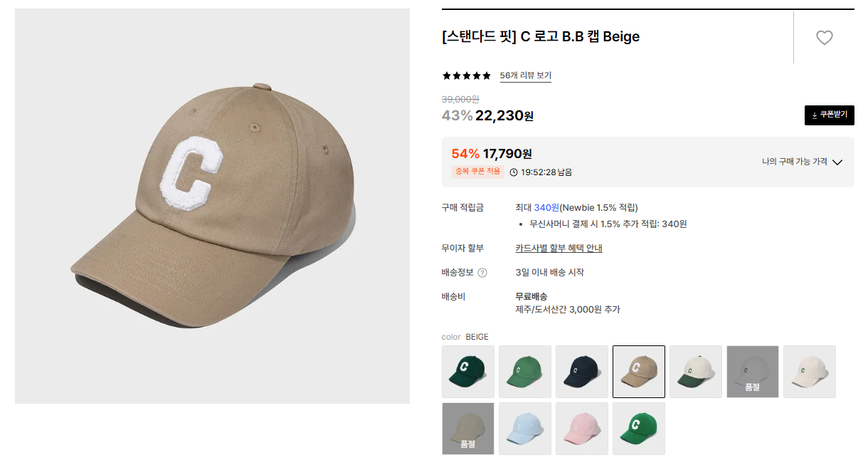Image resolution: width=868 pixels, height=465 pixels.
Task: Click the heart wishlist icon
Action: [824, 38]
